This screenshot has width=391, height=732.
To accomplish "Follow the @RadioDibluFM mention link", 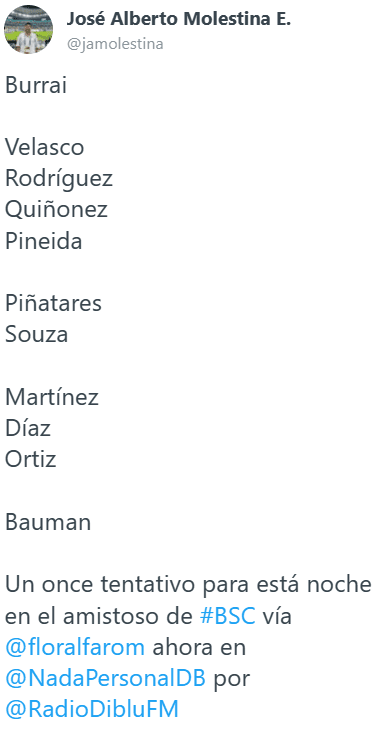I will 92,710.
